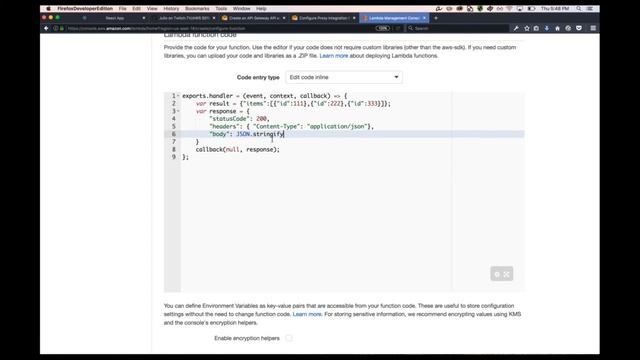Enable encryption helpers checkbox
The image size is (640, 360).
point(289,338)
